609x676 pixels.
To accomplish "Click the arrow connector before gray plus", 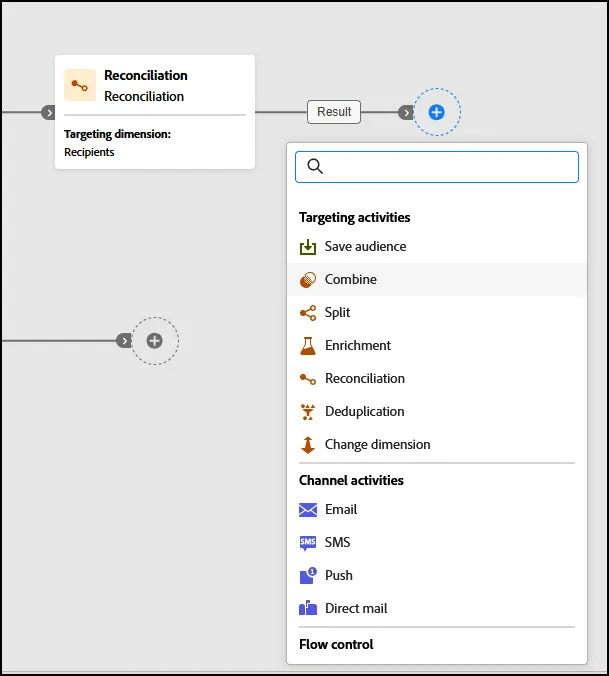I will coord(124,341).
